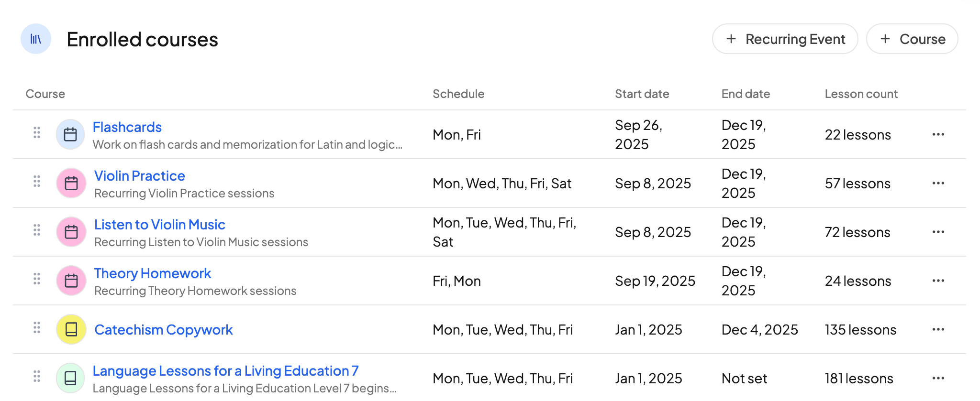This screenshot has width=980, height=401.
Task: Open more options for Flashcards
Action: (x=938, y=134)
